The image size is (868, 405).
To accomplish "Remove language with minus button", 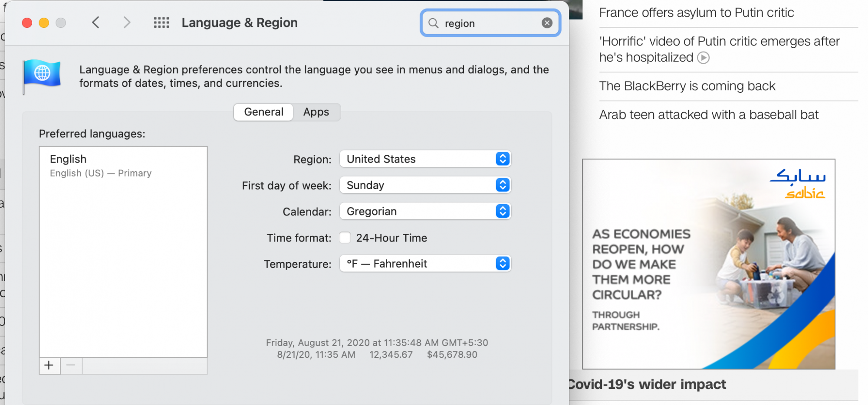I will pyautogui.click(x=71, y=366).
